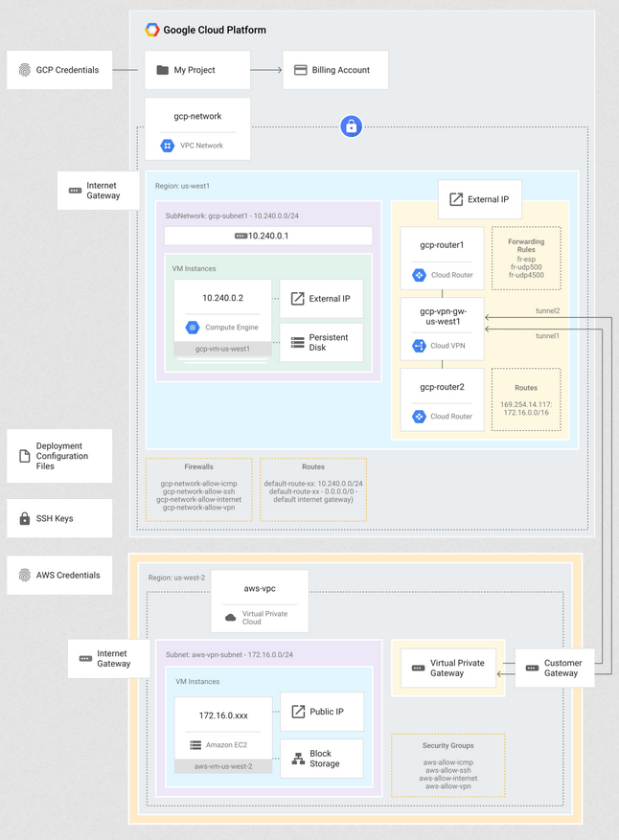
Task: Click the External IP icon beside 10.240.0.2
Action: click(297, 299)
